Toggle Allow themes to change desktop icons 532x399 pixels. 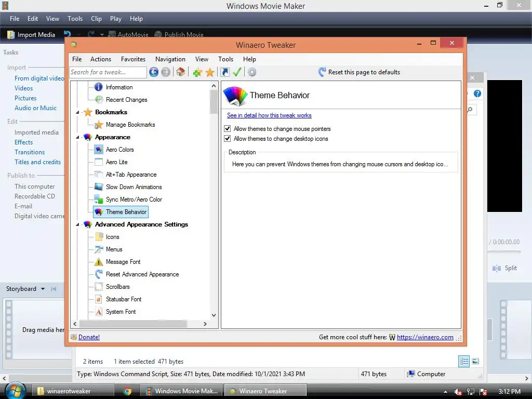point(228,138)
